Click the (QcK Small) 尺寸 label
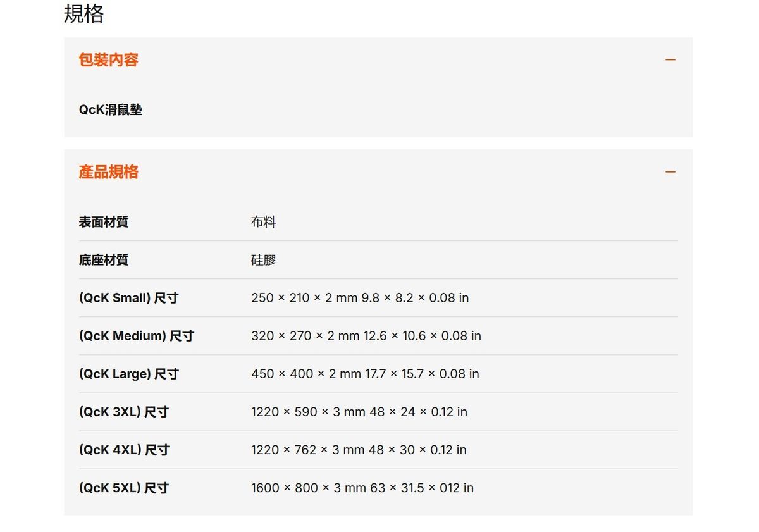 point(128,298)
